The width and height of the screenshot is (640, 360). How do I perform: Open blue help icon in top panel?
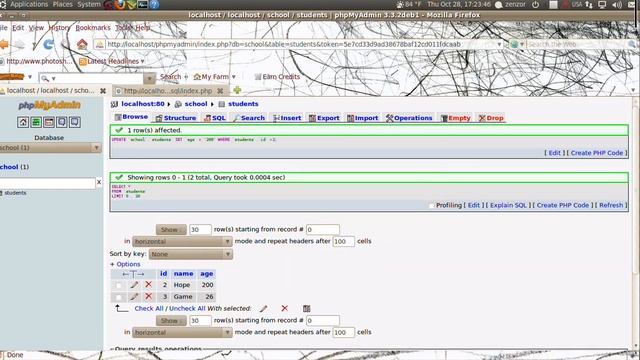point(154,4)
